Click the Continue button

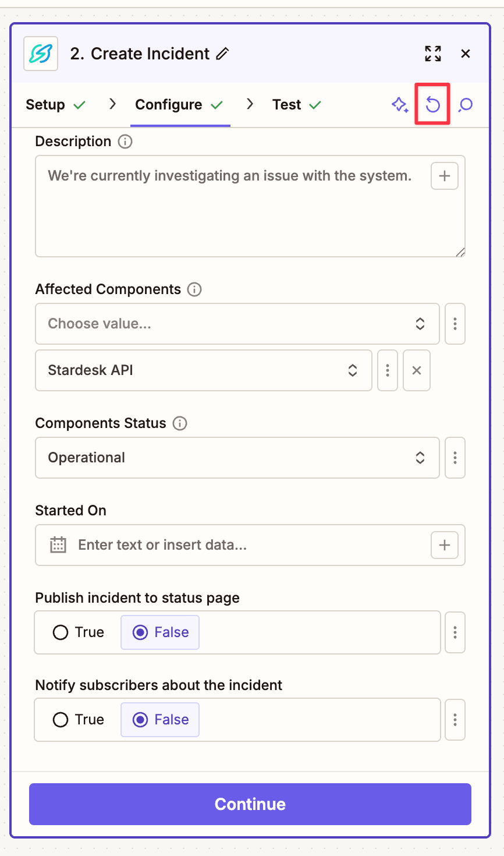tap(250, 804)
